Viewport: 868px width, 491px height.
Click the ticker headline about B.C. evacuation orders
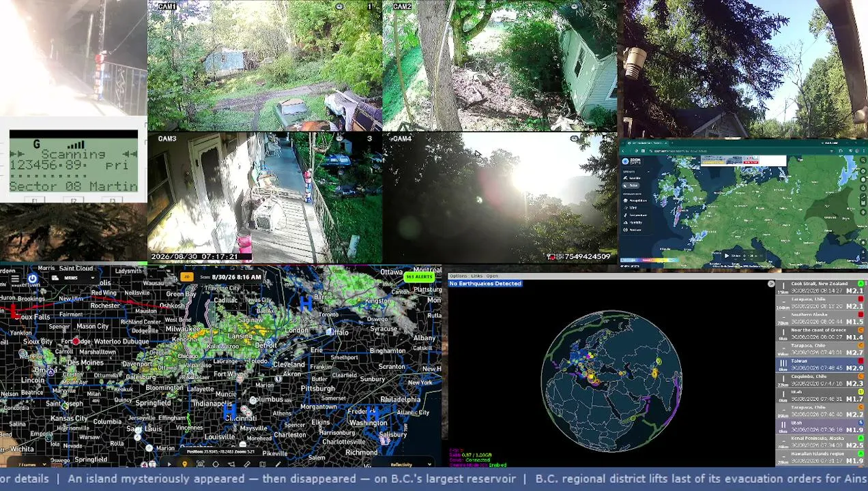tap(701, 479)
